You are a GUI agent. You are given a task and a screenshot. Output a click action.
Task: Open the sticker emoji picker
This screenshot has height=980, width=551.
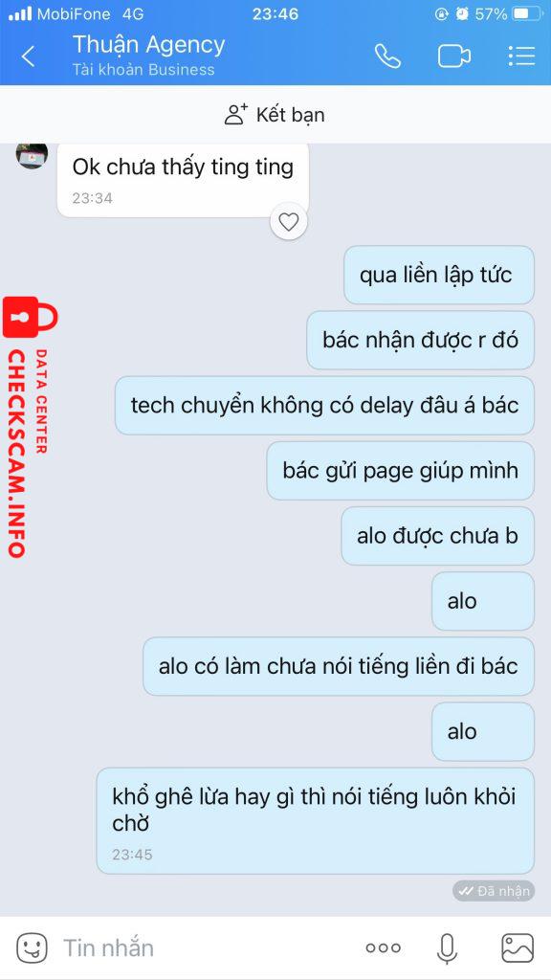pos(32,948)
